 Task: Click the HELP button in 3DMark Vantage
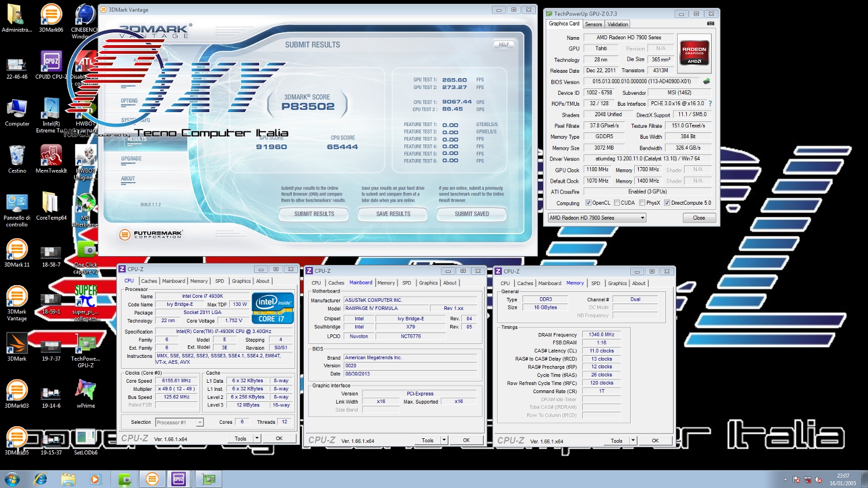[504, 45]
